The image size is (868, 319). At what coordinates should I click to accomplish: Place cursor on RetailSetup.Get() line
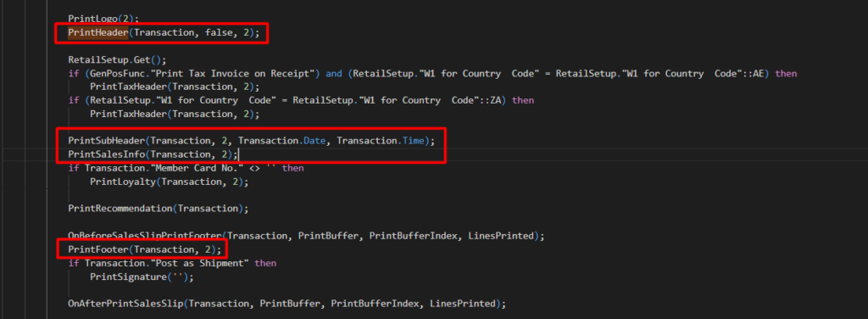(117, 59)
